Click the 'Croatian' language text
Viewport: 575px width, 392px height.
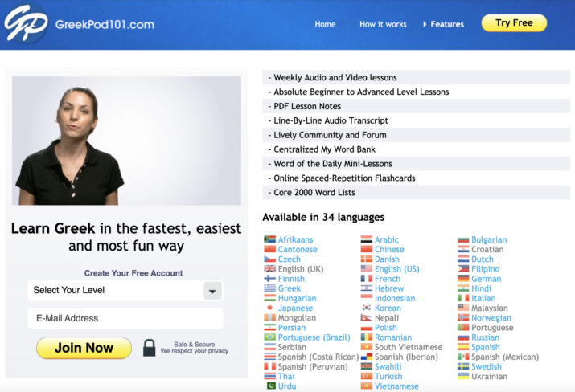click(487, 249)
